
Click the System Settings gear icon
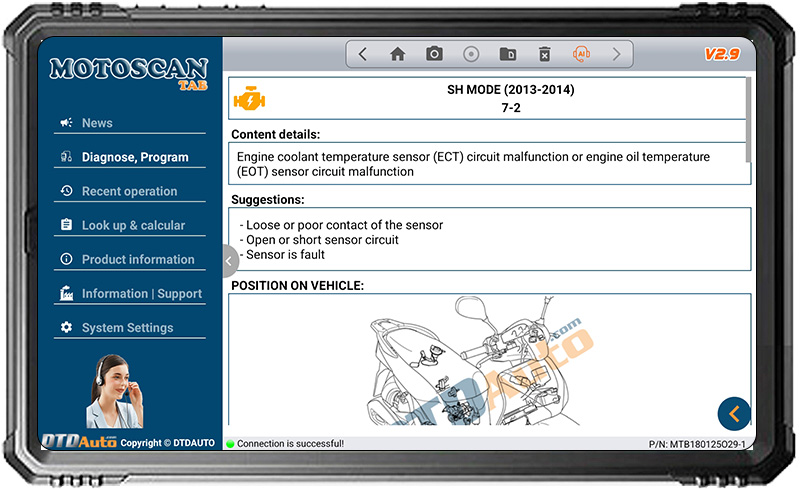pos(66,327)
